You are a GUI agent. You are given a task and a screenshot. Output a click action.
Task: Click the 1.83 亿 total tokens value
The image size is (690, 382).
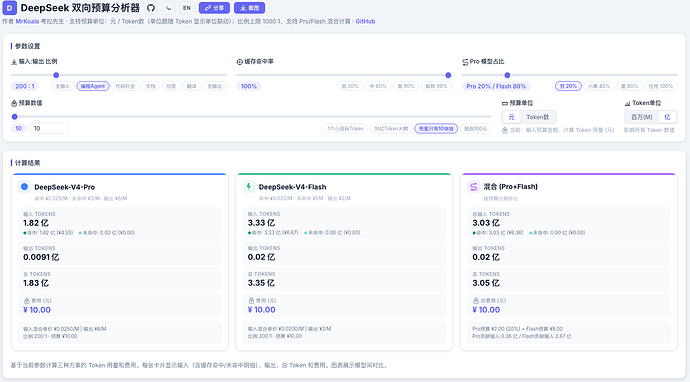tap(36, 283)
